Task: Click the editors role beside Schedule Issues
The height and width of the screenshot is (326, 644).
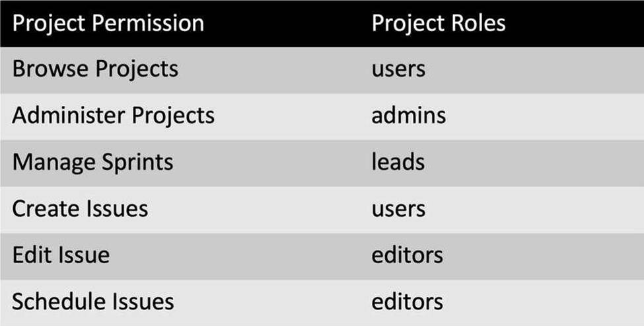Action: 407,302
